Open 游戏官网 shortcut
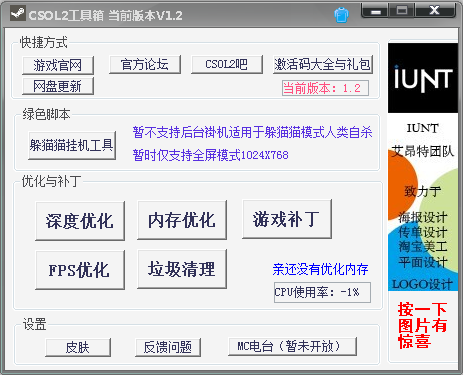The image size is (463, 375). [58, 65]
